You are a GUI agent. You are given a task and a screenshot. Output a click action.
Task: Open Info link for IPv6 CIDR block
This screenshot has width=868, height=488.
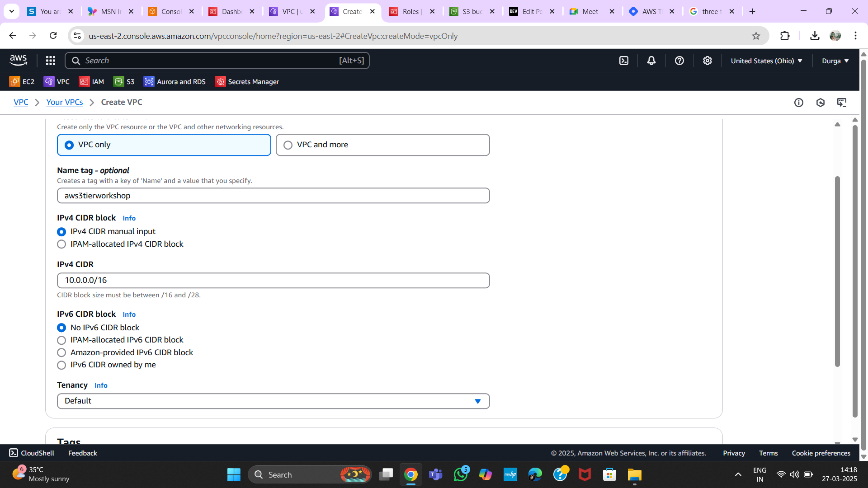(x=129, y=314)
